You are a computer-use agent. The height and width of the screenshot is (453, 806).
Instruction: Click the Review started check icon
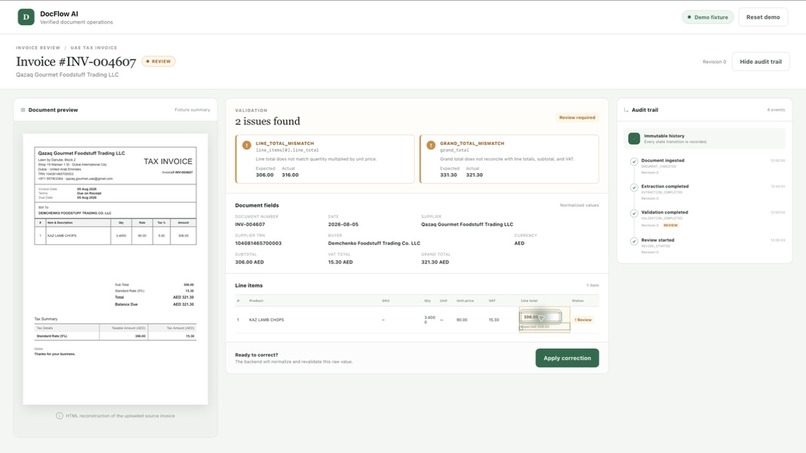[x=634, y=241]
